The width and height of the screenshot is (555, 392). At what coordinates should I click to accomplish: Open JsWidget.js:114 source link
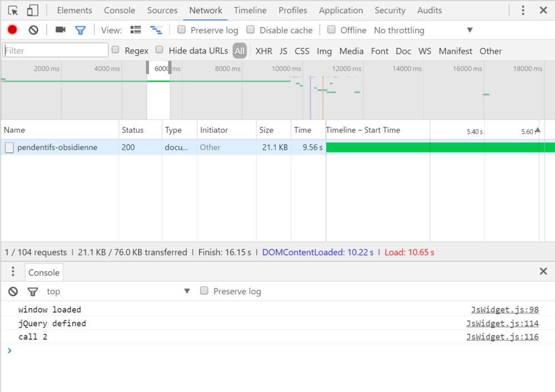502,323
